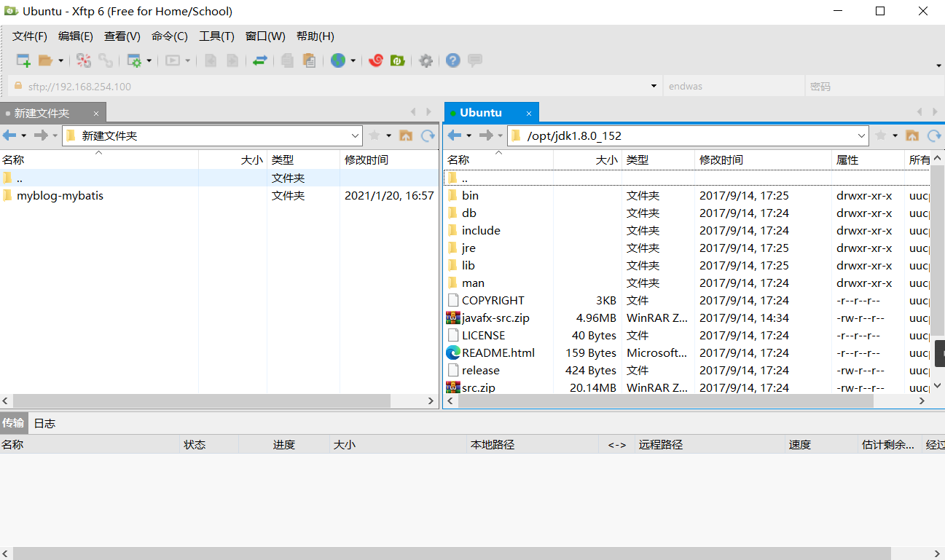Go forward in the local pane
This screenshot has height=560, width=945.
[41, 135]
